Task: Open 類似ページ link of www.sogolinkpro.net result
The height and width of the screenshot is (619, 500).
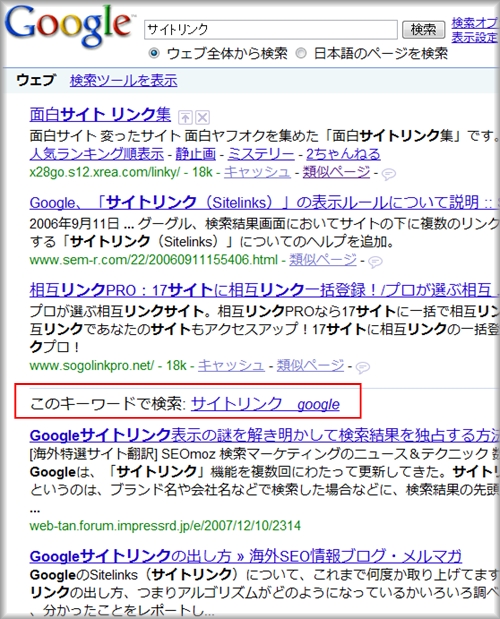Action: click(x=310, y=366)
